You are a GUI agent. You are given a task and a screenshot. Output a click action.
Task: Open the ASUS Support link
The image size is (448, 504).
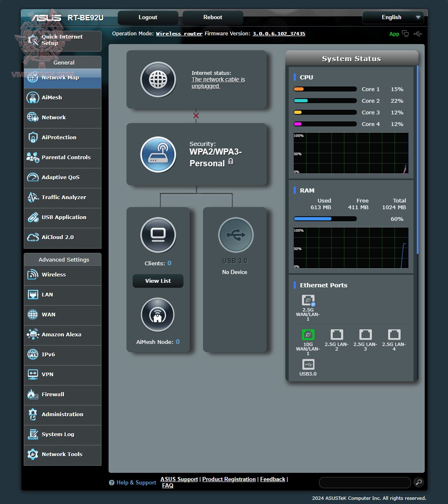point(179,479)
